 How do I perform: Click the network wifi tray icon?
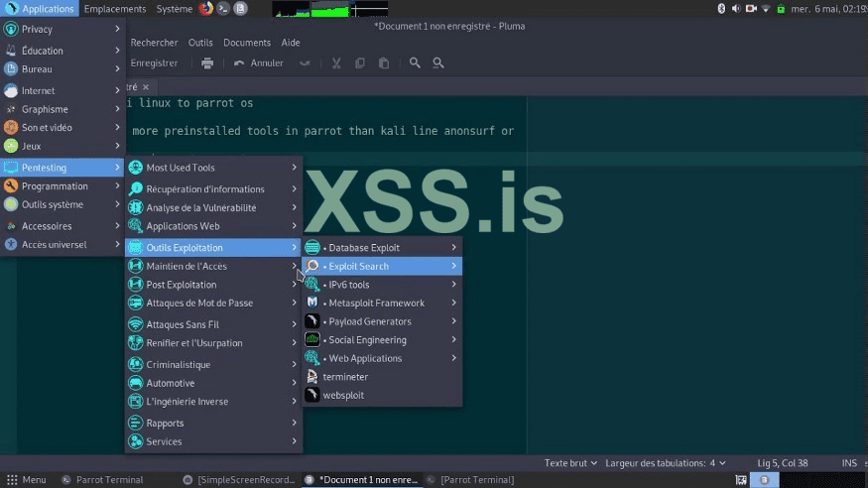766,8
